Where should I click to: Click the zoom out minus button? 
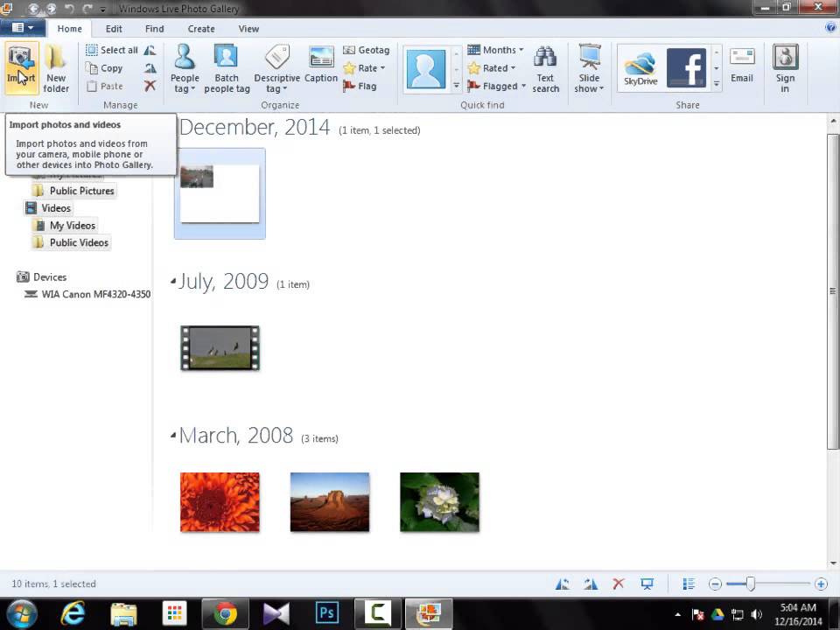coord(715,584)
